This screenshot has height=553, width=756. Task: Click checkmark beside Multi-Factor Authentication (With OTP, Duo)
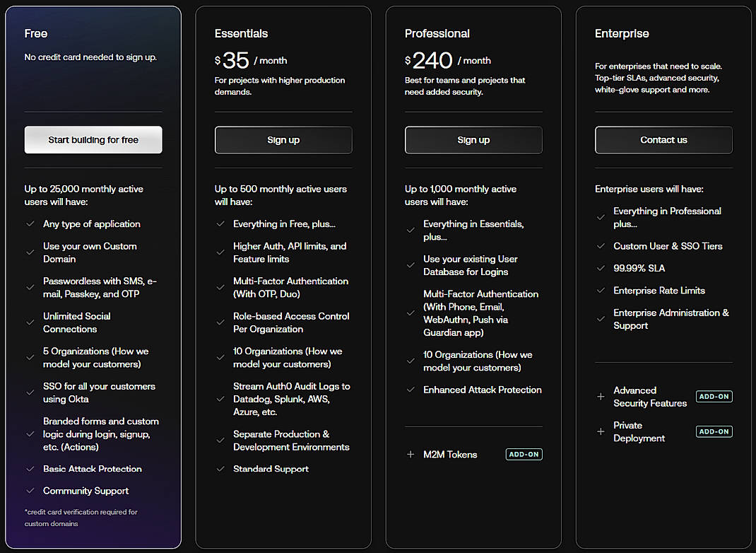tap(220, 287)
